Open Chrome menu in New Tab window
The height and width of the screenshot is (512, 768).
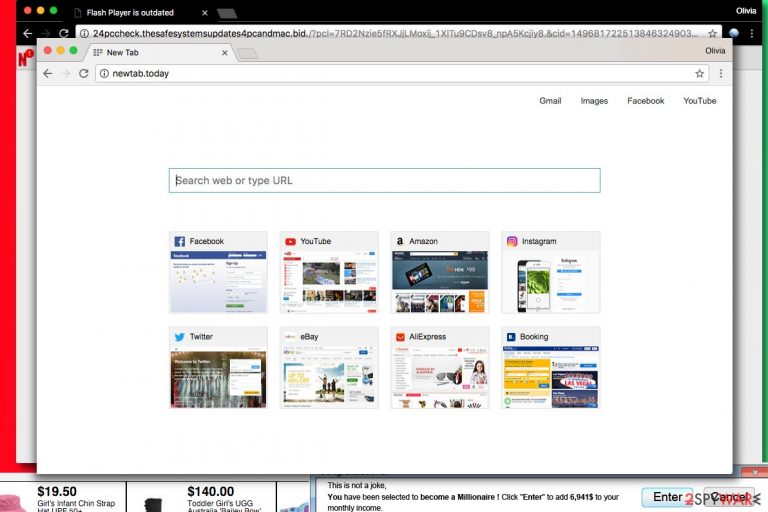[721, 73]
